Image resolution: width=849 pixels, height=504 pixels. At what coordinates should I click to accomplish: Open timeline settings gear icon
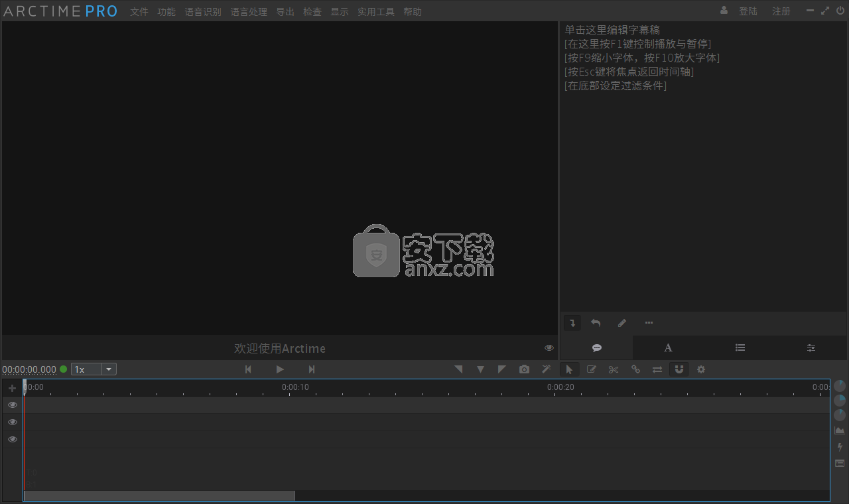(x=701, y=369)
